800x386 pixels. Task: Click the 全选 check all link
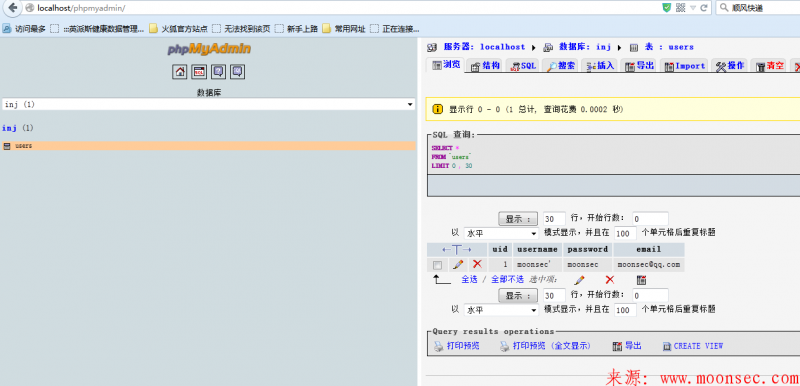[x=469, y=279]
